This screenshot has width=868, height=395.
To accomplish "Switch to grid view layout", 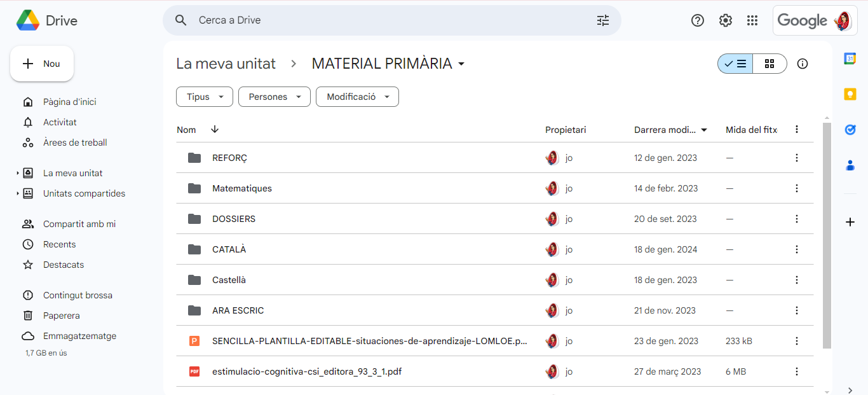I will point(770,64).
